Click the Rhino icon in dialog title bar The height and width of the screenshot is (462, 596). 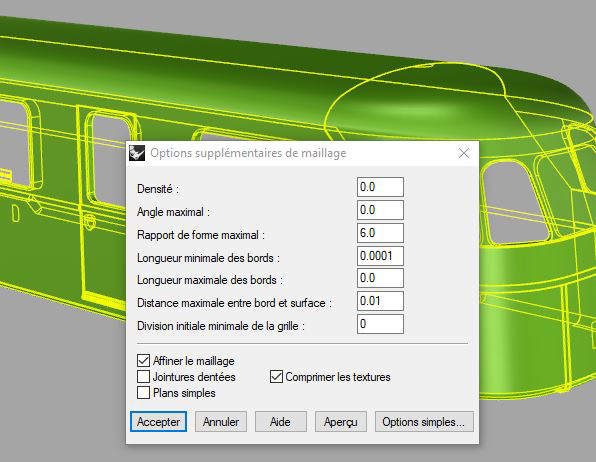[x=137, y=153]
